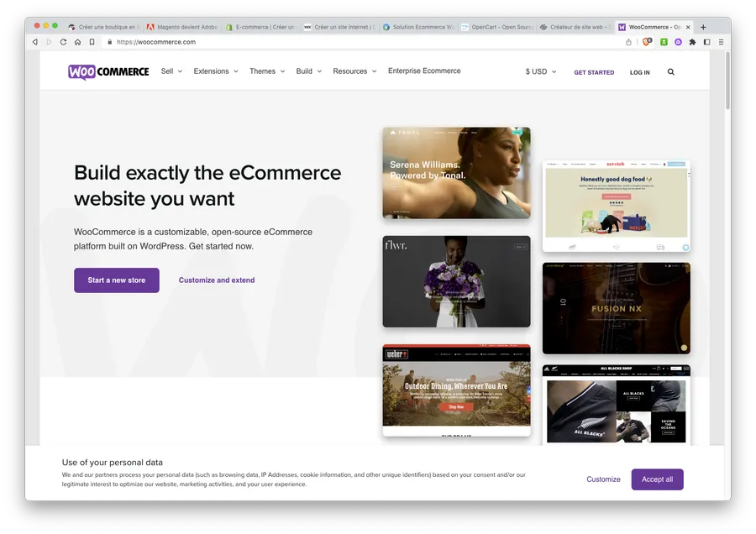The width and height of the screenshot is (756, 534).
Task: Click the padlock icon in the address bar
Action: click(x=110, y=42)
